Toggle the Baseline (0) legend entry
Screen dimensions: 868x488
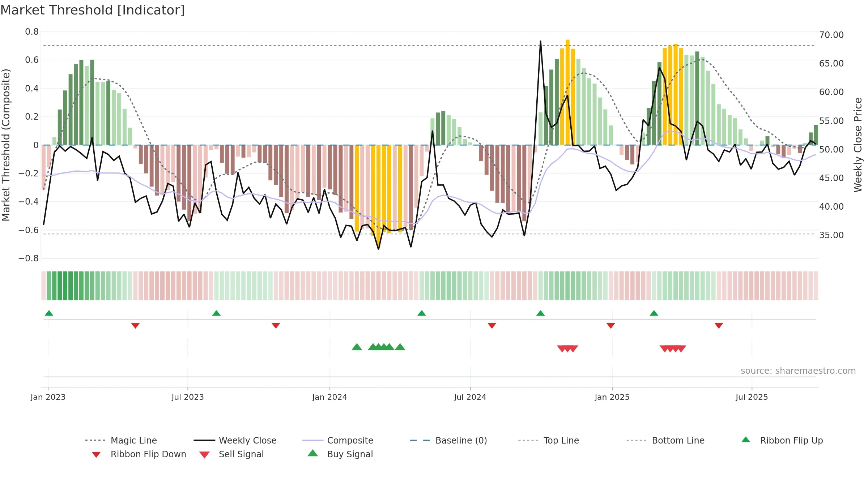(x=448, y=440)
